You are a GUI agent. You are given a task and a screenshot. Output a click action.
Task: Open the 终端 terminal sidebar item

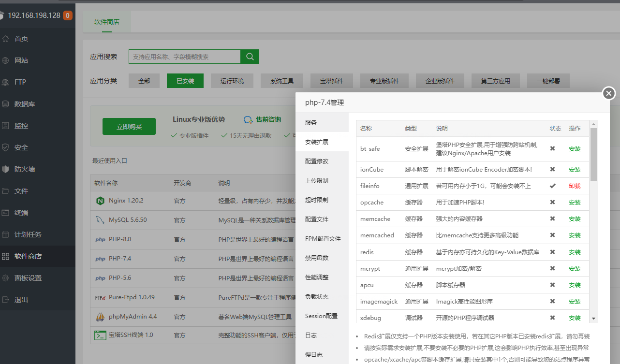point(38,213)
